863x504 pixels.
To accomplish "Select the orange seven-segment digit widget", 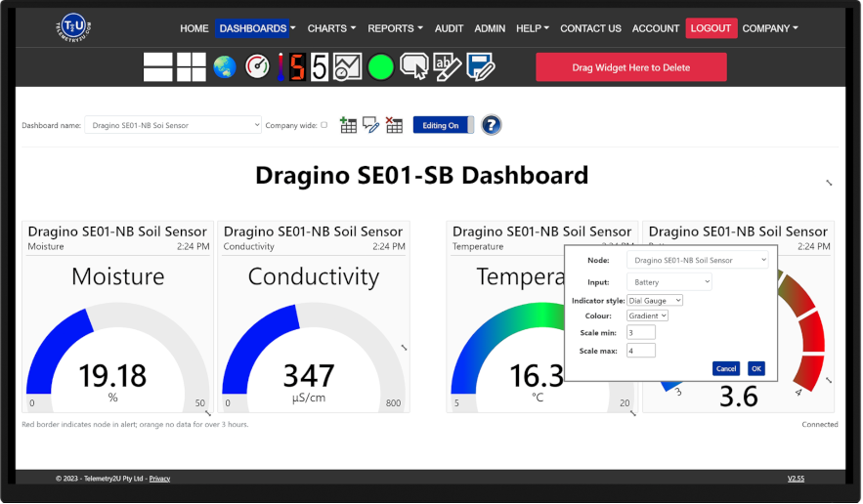I will (297, 67).
